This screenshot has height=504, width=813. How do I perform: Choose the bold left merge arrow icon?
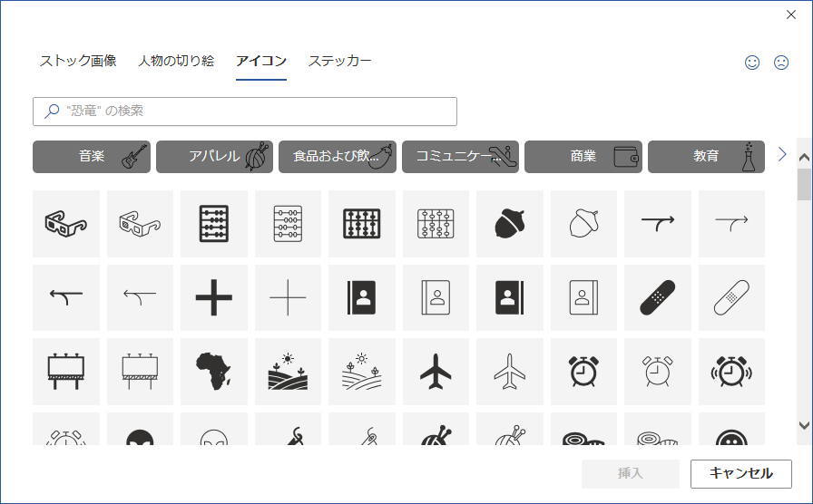(66, 297)
